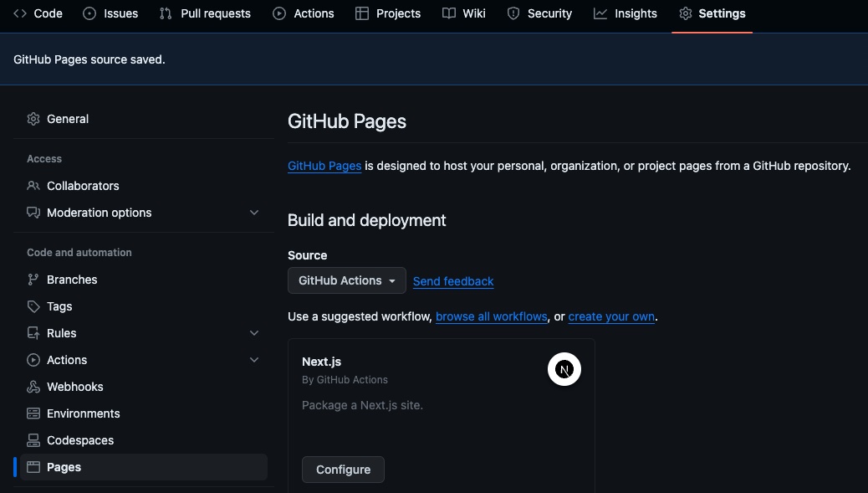Open the GitHub Actions source dropdown

point(346,280)
